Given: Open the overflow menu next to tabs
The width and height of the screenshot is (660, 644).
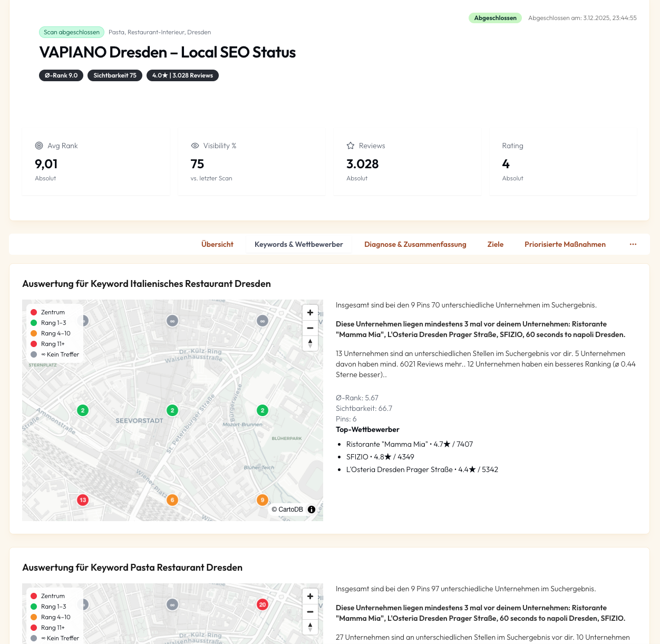Looking at the screenshot, I should [x=633, y=244].
